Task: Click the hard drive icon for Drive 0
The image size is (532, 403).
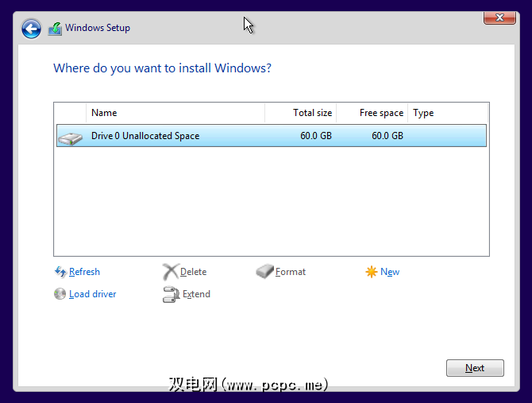Action: point(70,138)
